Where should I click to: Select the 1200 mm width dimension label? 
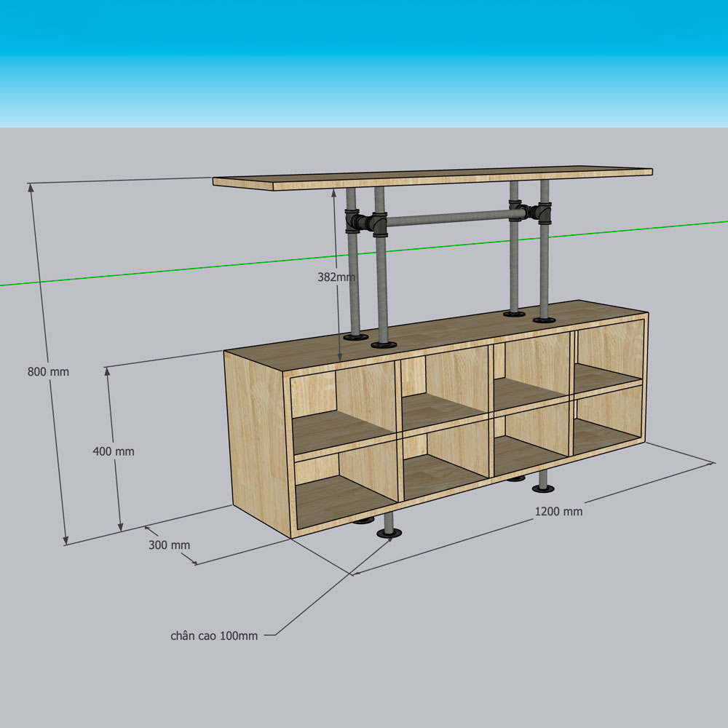(x=558, y=512)
